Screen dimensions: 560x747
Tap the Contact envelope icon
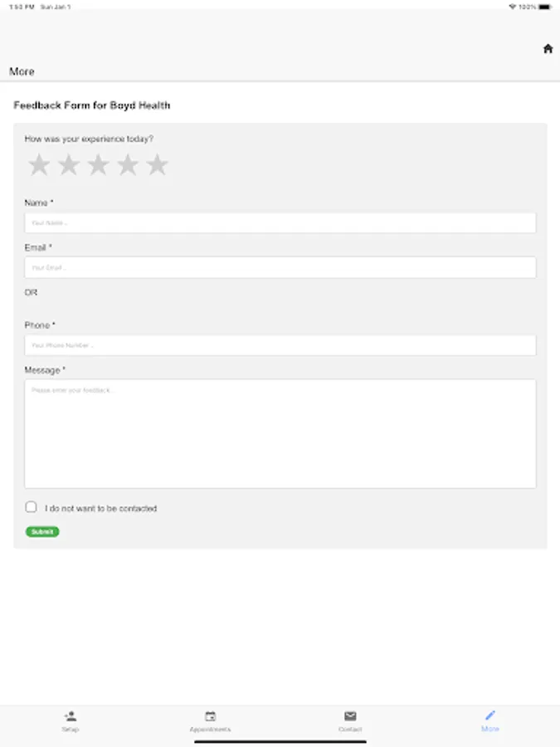coord(350,715)
